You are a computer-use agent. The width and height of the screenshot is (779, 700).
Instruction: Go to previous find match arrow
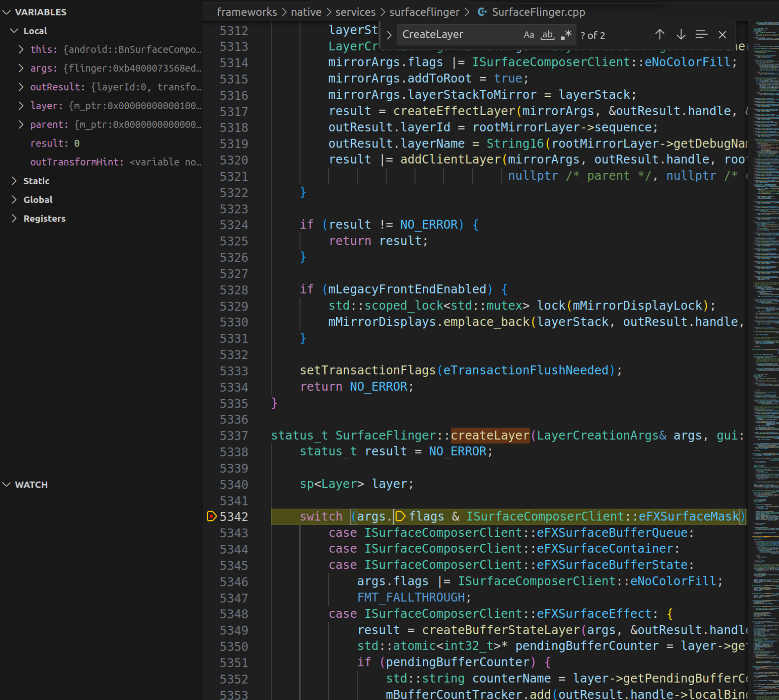(660, 35)
